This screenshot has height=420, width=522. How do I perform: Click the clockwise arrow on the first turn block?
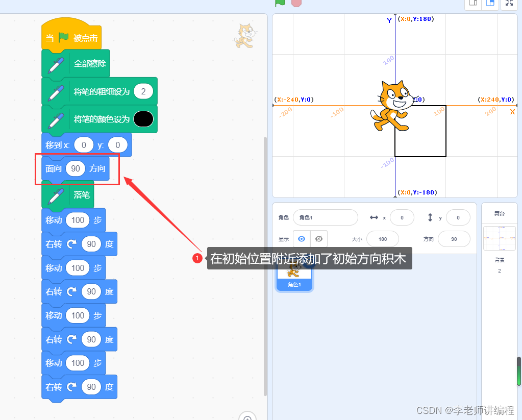click(71, 244)
